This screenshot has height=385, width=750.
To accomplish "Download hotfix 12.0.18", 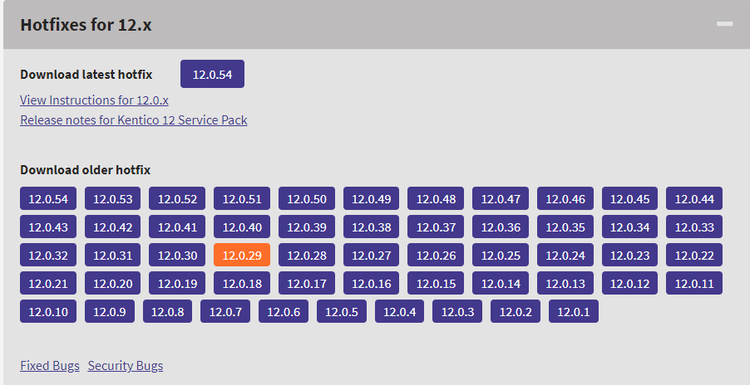I will point(242,283).
